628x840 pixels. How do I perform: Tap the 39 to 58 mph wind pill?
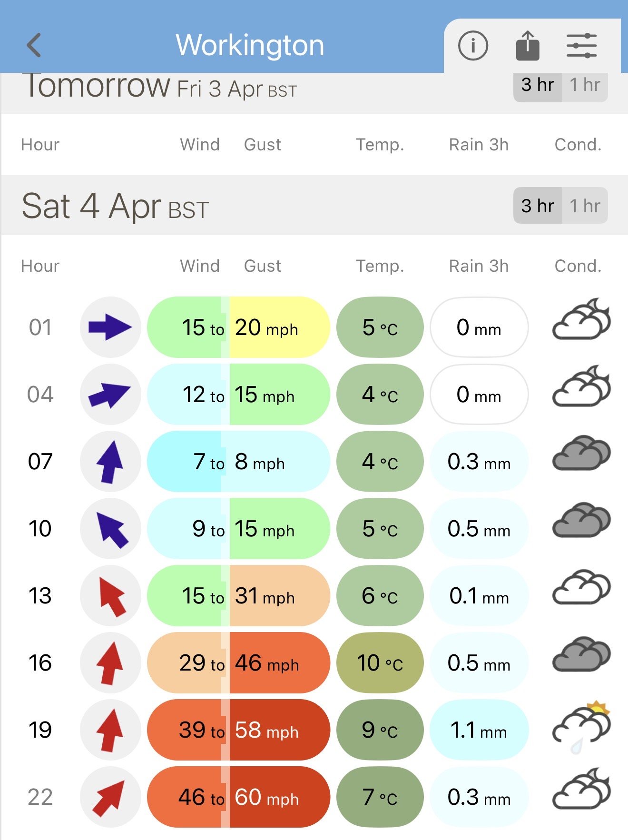pos(238,730)
